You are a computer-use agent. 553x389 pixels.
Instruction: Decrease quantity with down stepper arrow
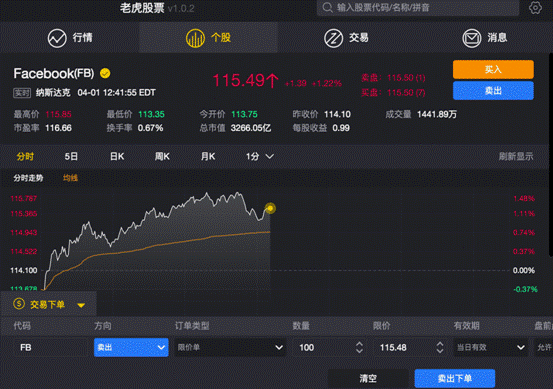pyautogui.click(x=359, y=351)
